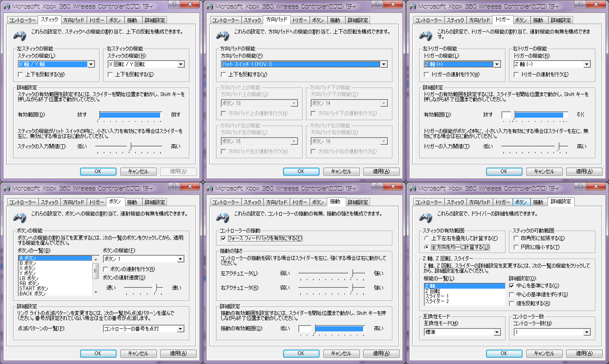The height and width of the screenshot is (364, 609).
Task: Click the gamepad icon in the 方向パッド settings window
Action: pos(222,36)
